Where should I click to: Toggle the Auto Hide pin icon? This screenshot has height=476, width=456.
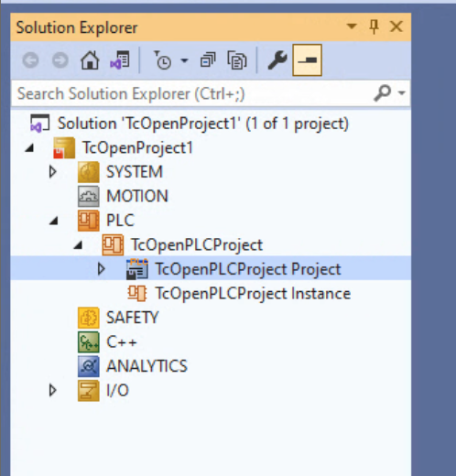[374, 27]
